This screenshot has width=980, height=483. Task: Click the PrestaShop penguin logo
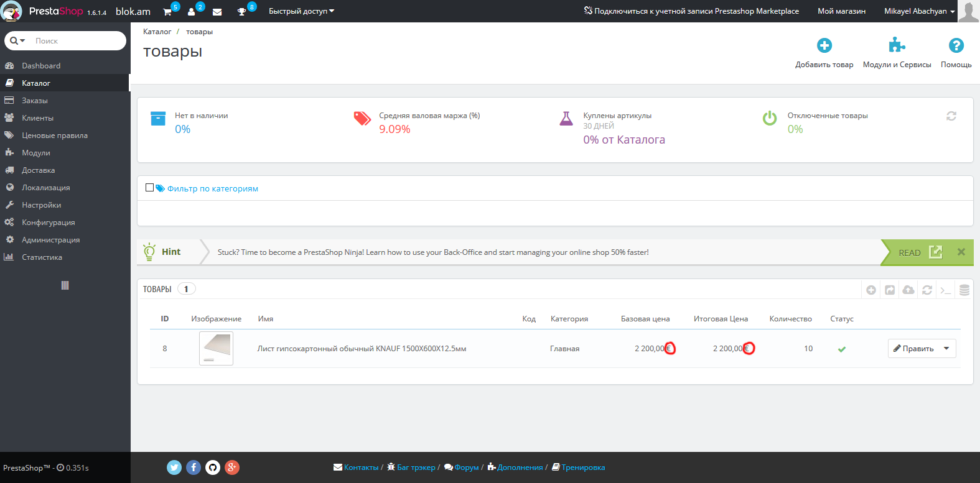pyautogui.click(x=12, y=11)
